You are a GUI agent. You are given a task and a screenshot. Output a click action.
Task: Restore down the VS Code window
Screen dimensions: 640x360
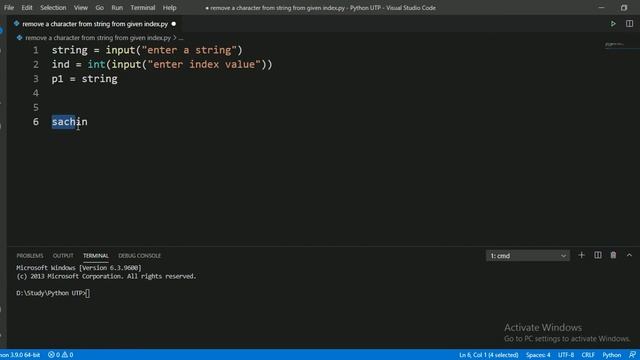[624, 8]
